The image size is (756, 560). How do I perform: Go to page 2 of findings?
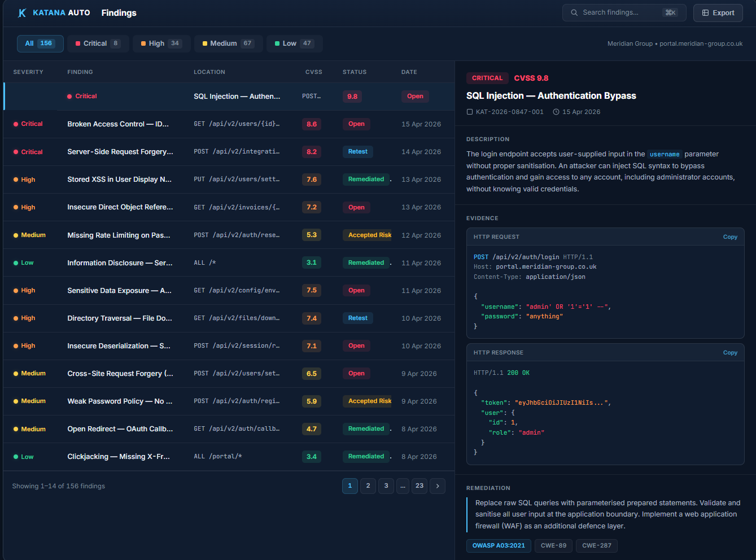(x=368, y=486)
